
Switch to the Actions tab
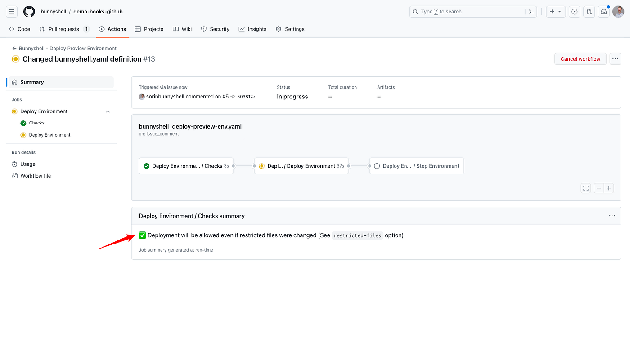pyautogui.click(x=112, y=29)
